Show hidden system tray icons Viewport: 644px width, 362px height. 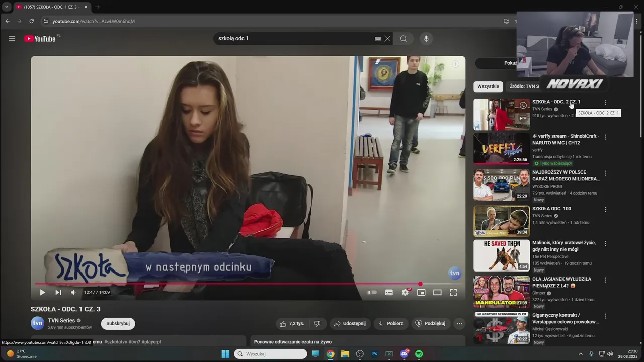click(x=580, y=354)
